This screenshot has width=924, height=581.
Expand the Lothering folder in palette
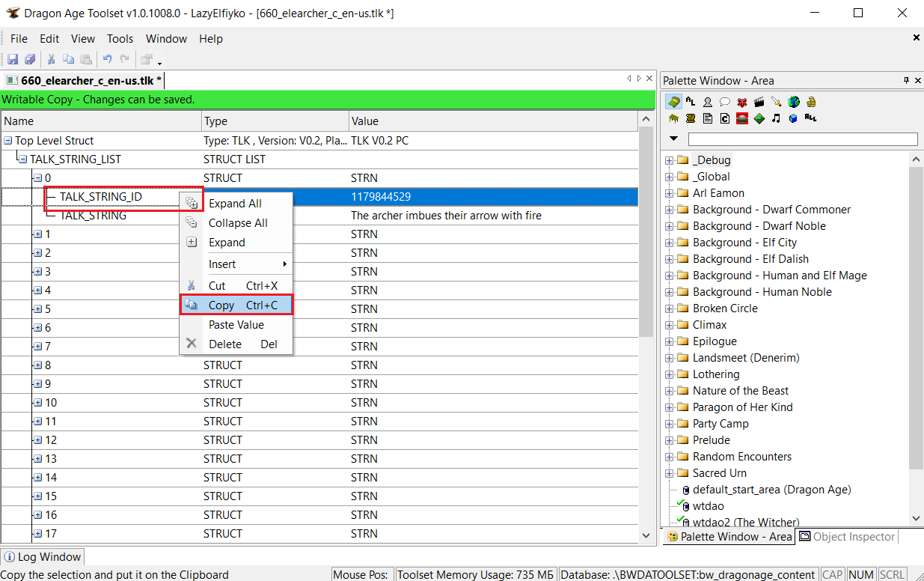670,374
